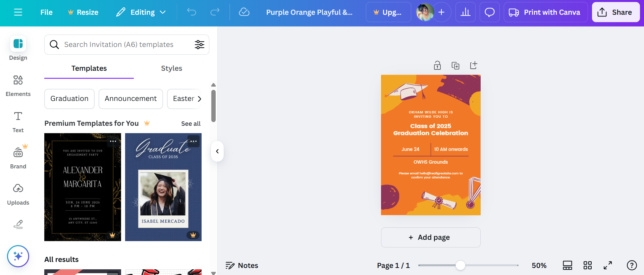Open the Brand panel
Image resolution: width=644 pixels, height=275 pixels.
point(18,158)
